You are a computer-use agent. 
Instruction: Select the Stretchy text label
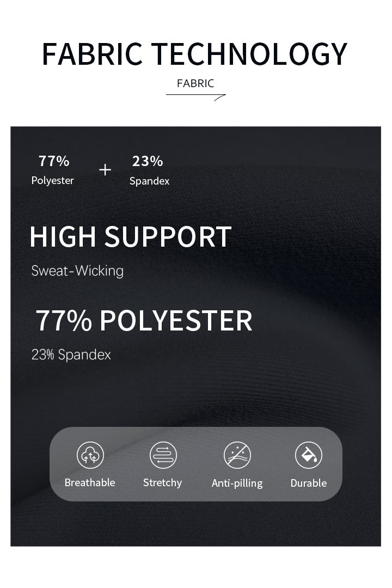162,483
